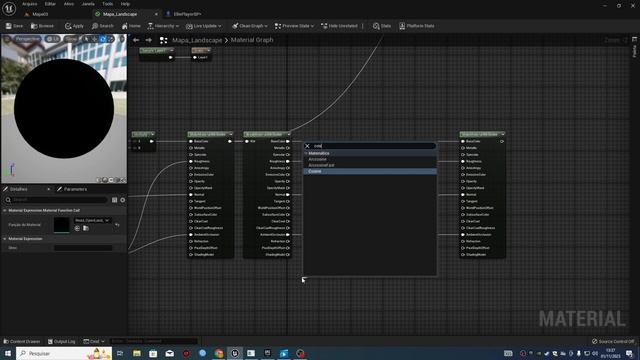Open the material function asset dropdown
Viewport: 640px width, 360px height.
pos(92,220)
